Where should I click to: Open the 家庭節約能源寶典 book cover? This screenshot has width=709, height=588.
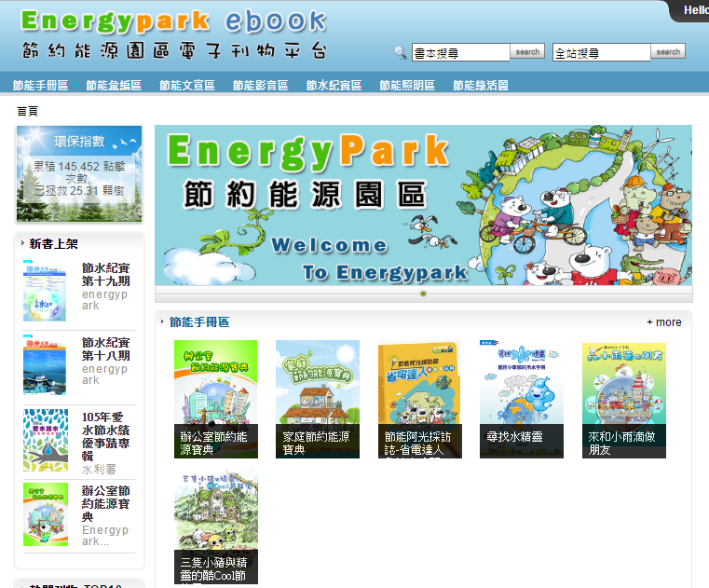pos(318,399)
